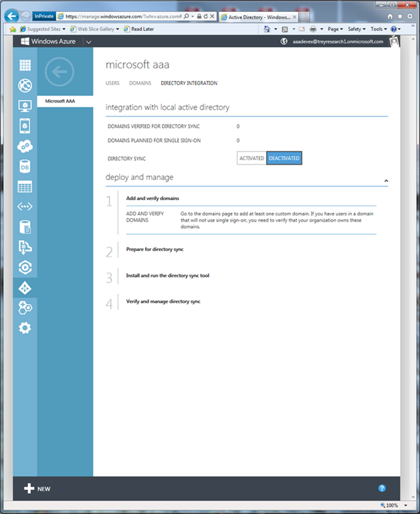Click in the browser address bar URL
The image size is (420, 514).
[x=124, y=16]
